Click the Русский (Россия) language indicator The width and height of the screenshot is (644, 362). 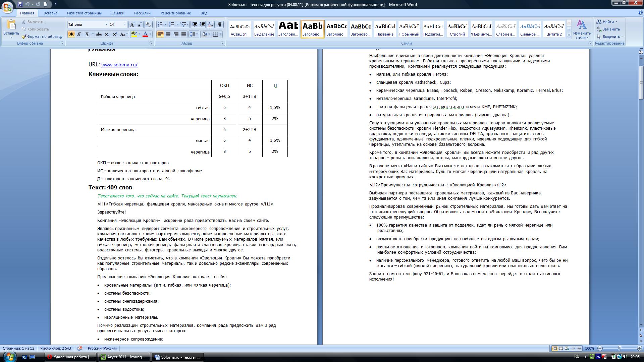click(102, 348)
